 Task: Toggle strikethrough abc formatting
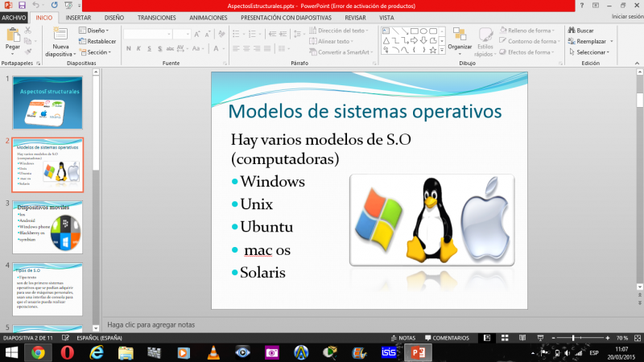[170, 48]
